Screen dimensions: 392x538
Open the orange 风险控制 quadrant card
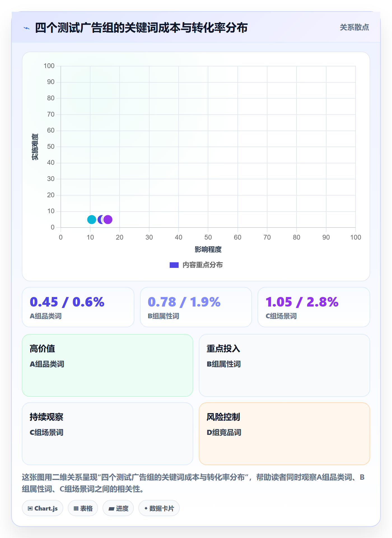pos(284,434)
